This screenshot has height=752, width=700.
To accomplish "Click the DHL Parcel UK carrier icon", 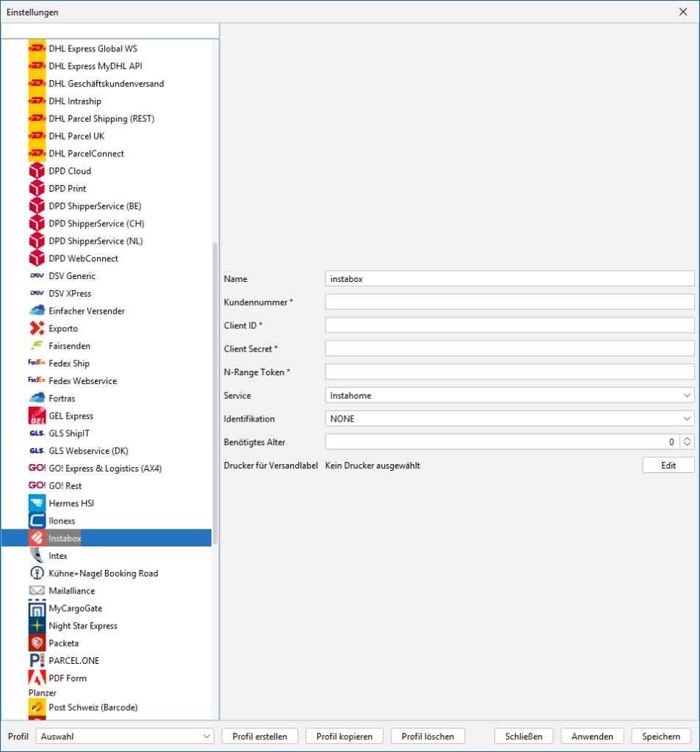I will point(37,136).
